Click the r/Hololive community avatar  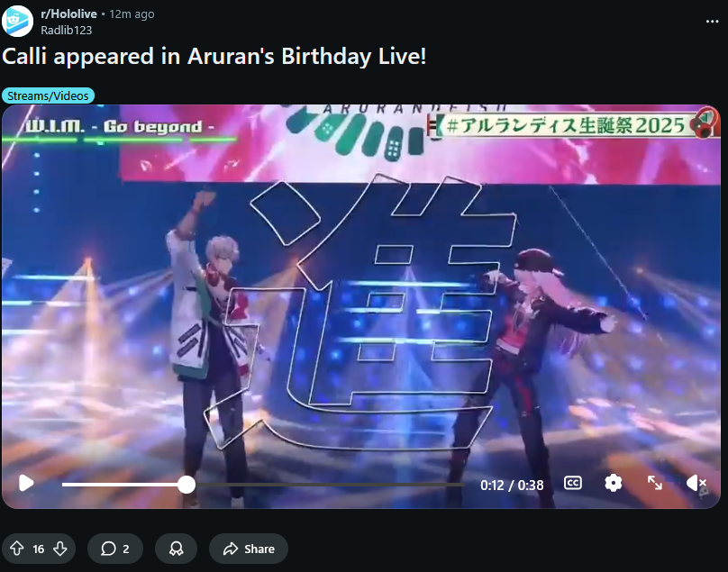pyautogui.click(x=17, y=21)
